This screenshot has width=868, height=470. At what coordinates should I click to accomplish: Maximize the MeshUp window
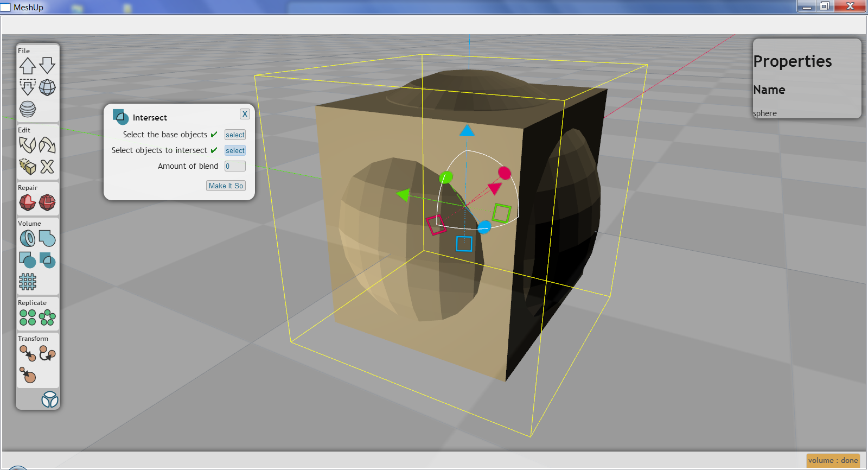[825, 6]
